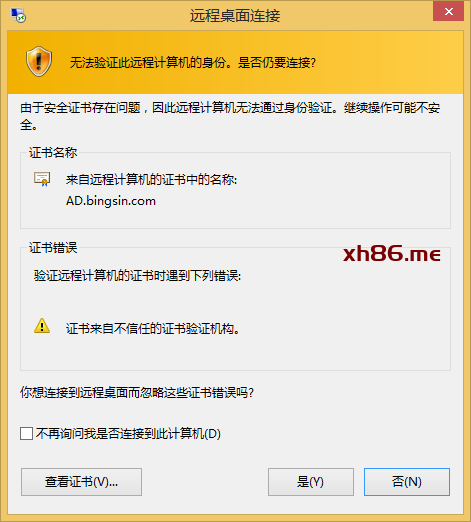Tick the 不再询问我是否连接到此计算机 checkbox
The image size is (471, 522).
tap(26, 434)
